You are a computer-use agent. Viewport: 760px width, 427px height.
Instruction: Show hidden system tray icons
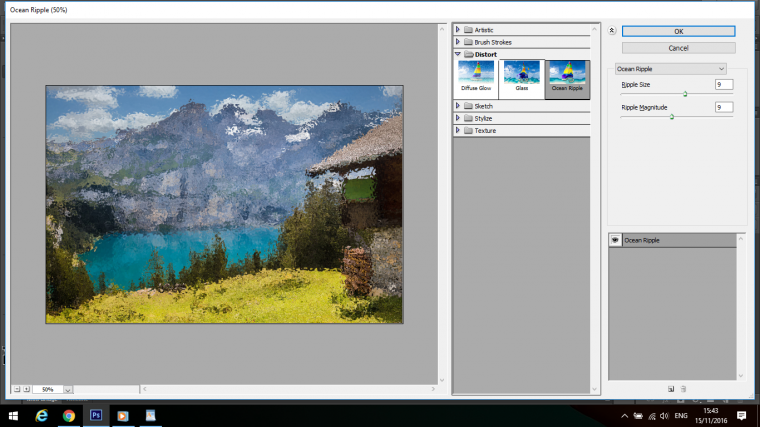tap(624, 416)
